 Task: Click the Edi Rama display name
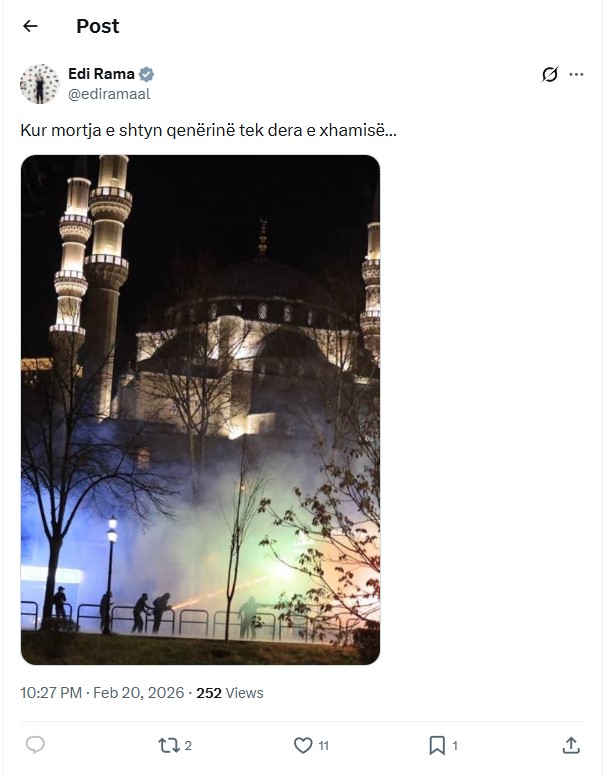pyautogui.click(x=101, y=74)
